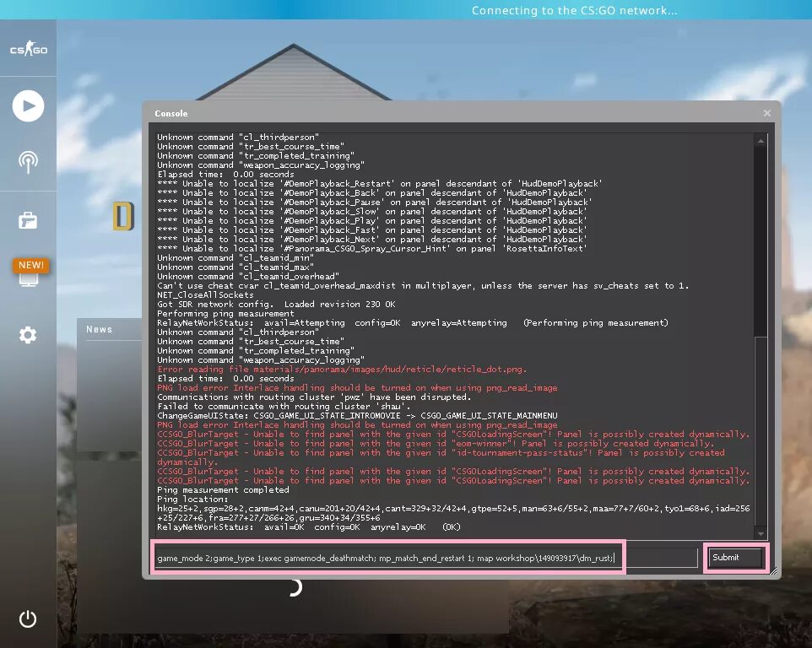Click 'Unknown command "cl_teamid_overhead"' line
The image size is (812, 648).
(248, 277)
